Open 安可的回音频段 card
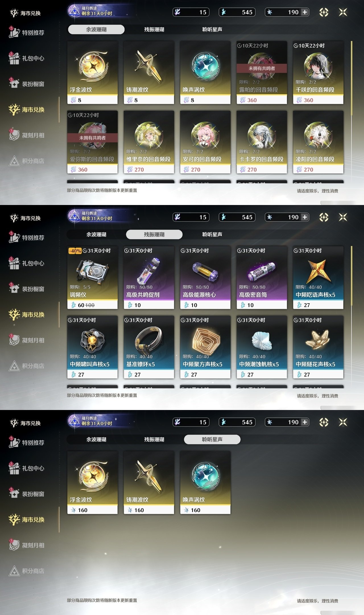364x615 pixels. click(x=205, y=142)
